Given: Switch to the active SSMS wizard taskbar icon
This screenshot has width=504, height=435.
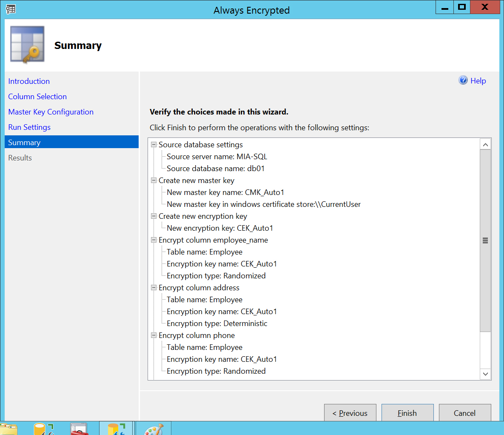Looking at the screenshot, I should coord(116,429).
